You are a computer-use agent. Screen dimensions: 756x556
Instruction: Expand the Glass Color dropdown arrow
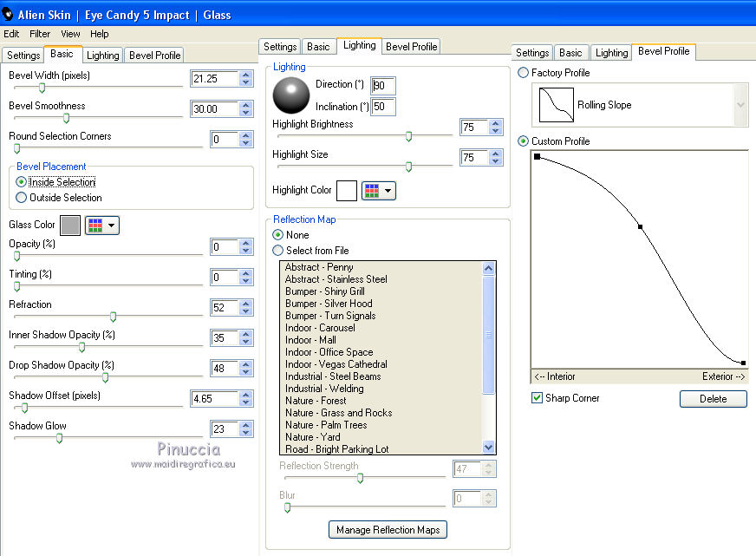[x=111, y=226]
